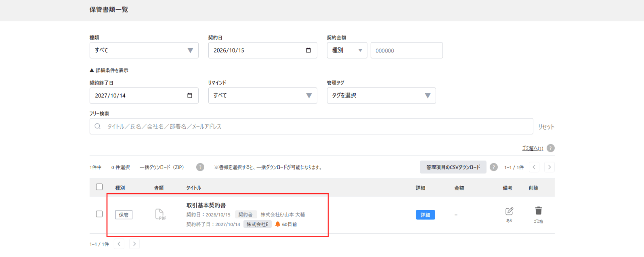
Task: Click the calendar icon in 契約日 field
Action: pos(308,50)
